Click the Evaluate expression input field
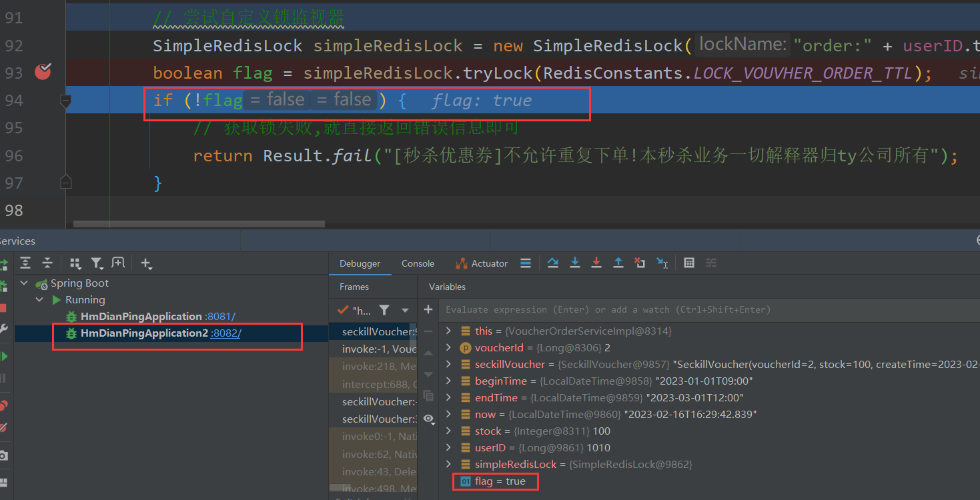 click(x=709, y=309)
